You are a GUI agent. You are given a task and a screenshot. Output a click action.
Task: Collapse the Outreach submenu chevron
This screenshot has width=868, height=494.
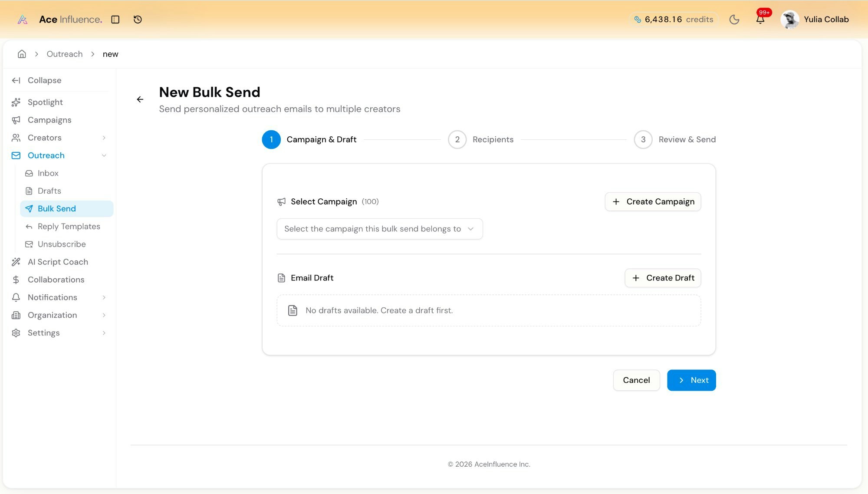pyautogui.click(x=104, y=155)
